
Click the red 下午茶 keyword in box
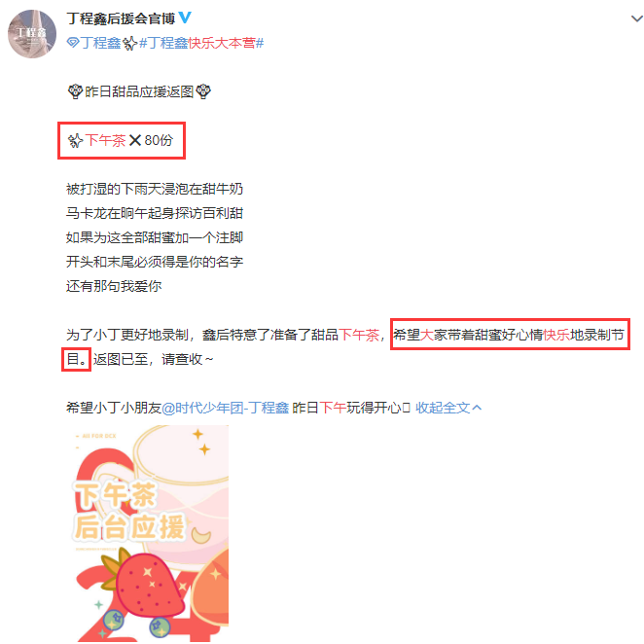pyautogui.click(x=105, y=140)
